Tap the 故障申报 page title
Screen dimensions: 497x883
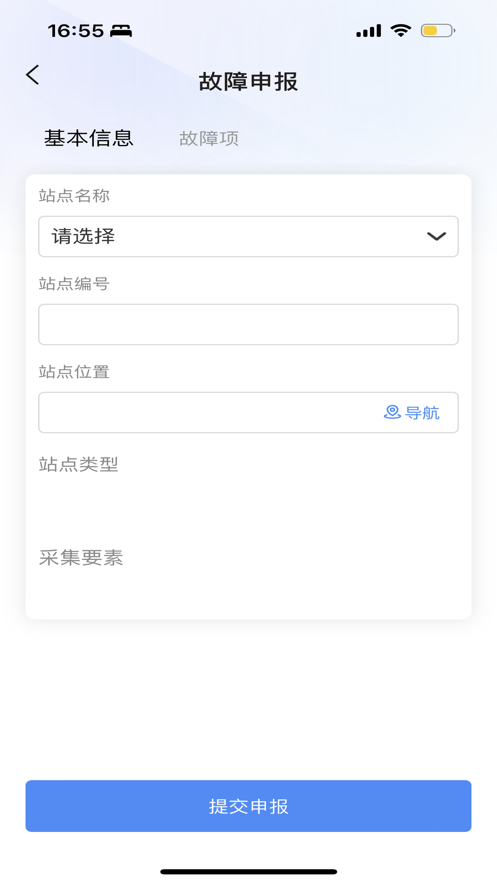point(248,82)
